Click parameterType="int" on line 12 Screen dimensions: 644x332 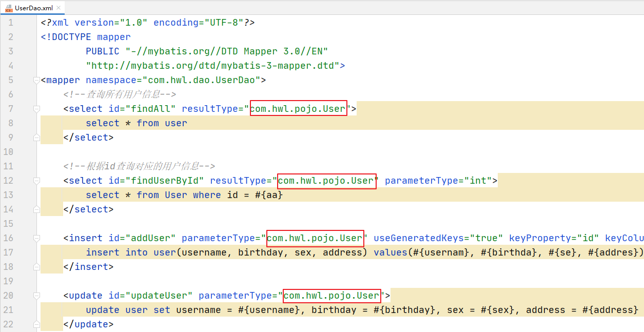pos(438,181)
